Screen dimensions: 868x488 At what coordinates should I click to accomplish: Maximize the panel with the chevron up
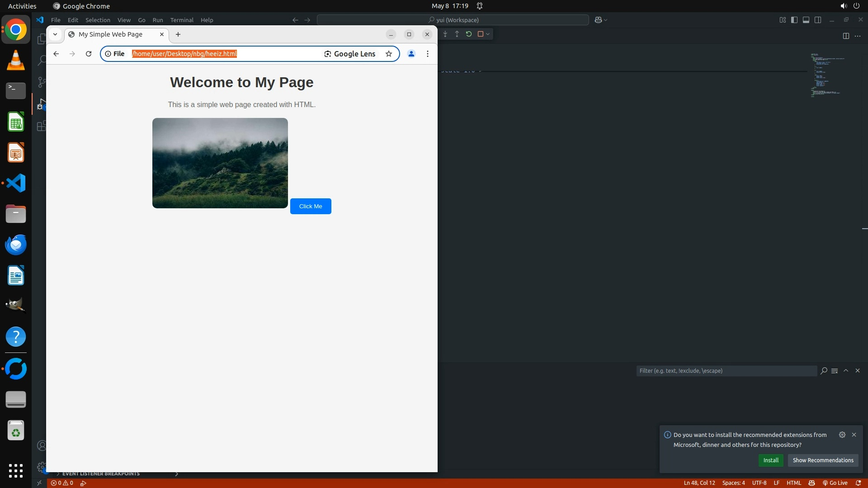(846, 371)
